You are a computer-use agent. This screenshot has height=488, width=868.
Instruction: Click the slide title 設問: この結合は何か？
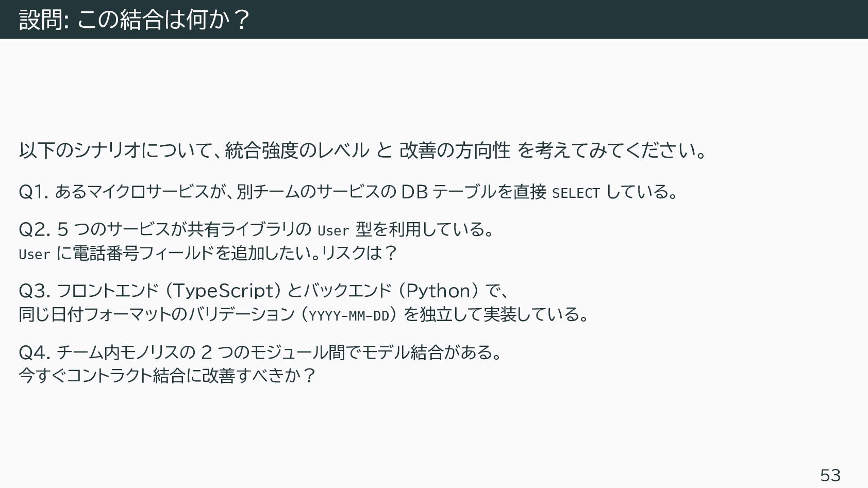coord(135,20)
